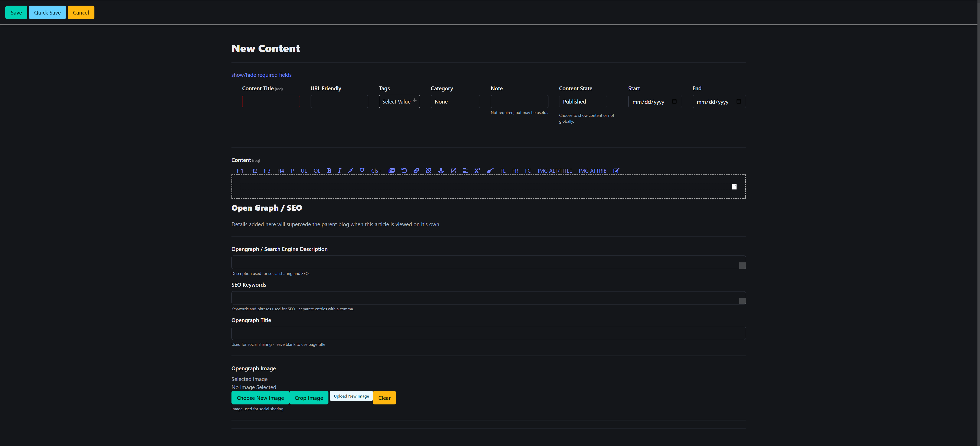Click the Quick Save button
Viewport: 980px width, 446px height.
[47, 12]
